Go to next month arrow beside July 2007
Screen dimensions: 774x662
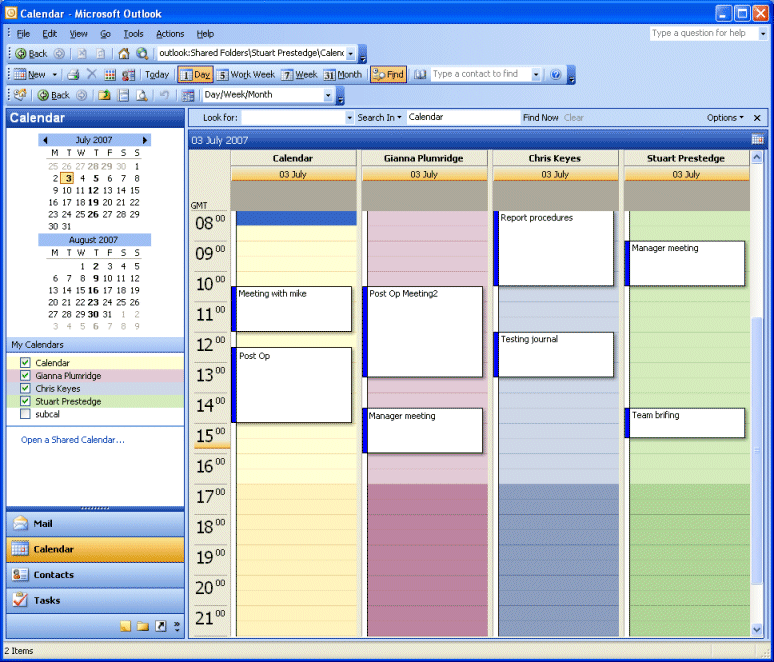[x=145, y=140]
